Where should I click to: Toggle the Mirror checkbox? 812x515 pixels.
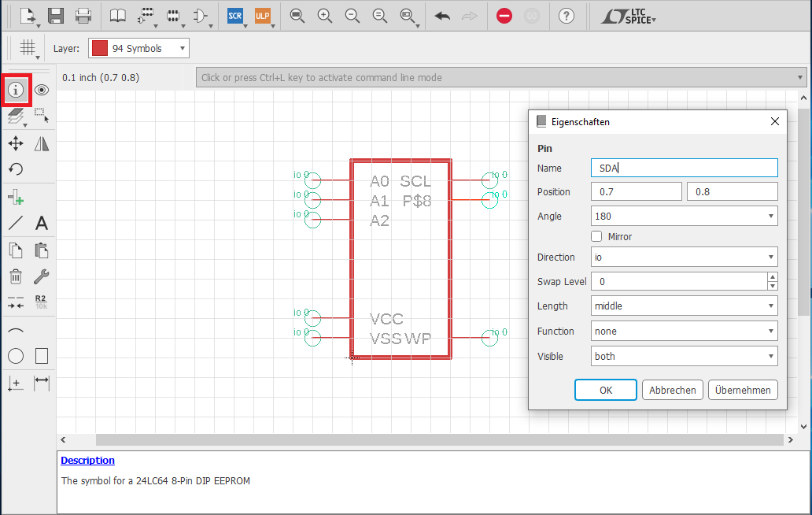pos(596,236)
